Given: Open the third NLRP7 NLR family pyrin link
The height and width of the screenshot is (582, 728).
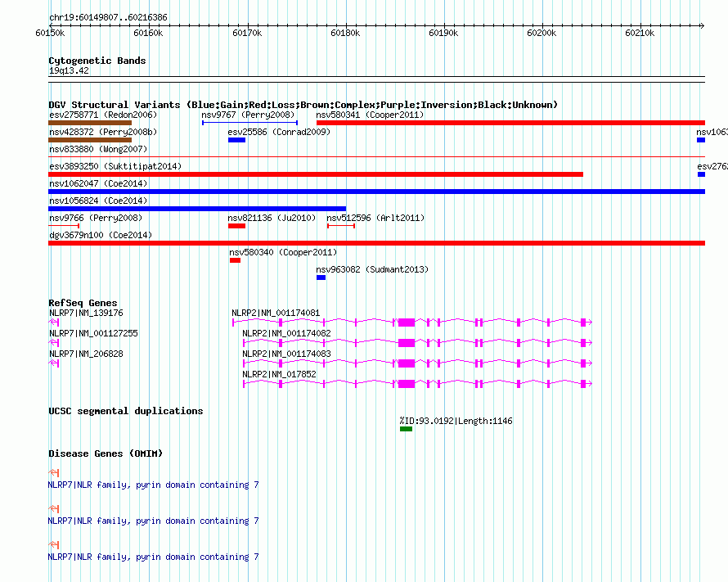Looking at the screenshot, I should click(x=153, y=557).
